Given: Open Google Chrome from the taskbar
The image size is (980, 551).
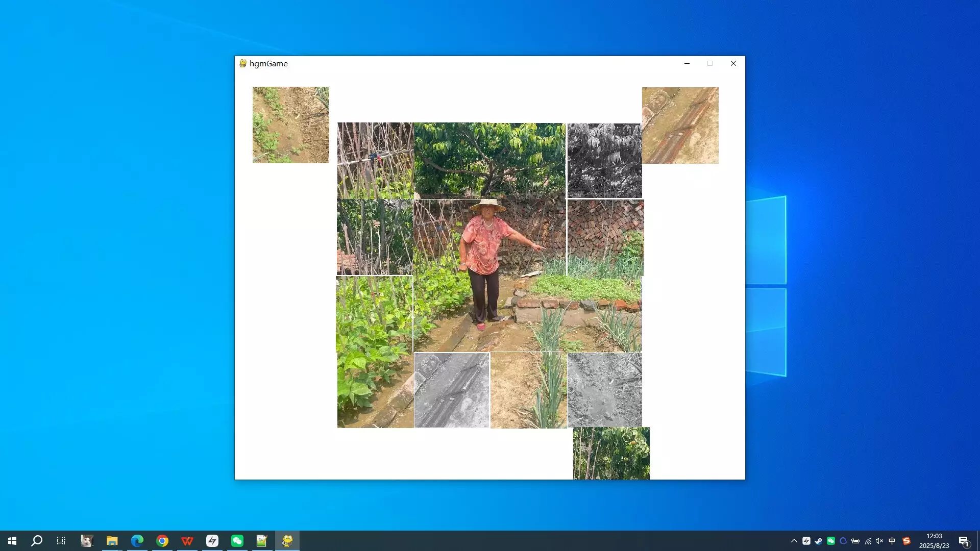Looking at the screenshot, I should pos(162,541).
